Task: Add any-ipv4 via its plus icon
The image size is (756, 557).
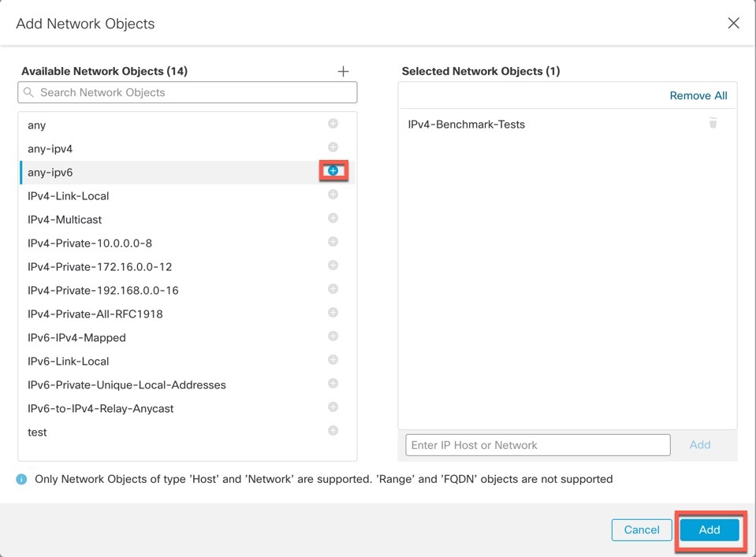Action: 333,147
